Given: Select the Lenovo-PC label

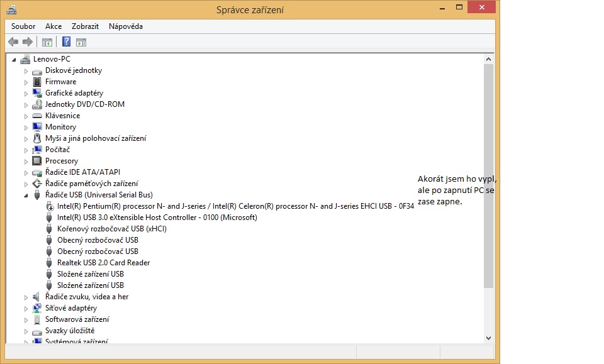Looking at the screenshot, I should click(52, 59).
